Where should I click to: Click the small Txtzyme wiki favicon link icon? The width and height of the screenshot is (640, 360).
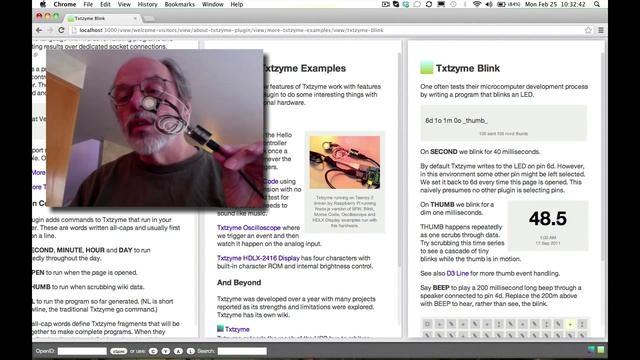click(x=220, y=329)
